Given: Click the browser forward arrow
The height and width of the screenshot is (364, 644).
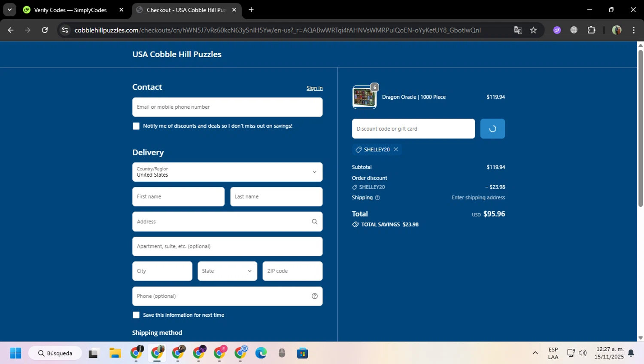Looking at the screenshot, I should [27, 30].
